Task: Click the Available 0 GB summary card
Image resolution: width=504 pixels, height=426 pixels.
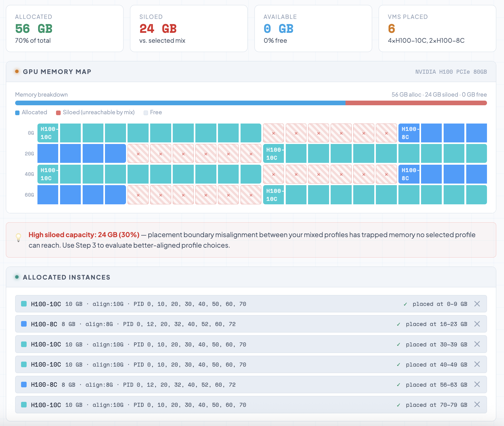Action: click(x=313, y=28)
